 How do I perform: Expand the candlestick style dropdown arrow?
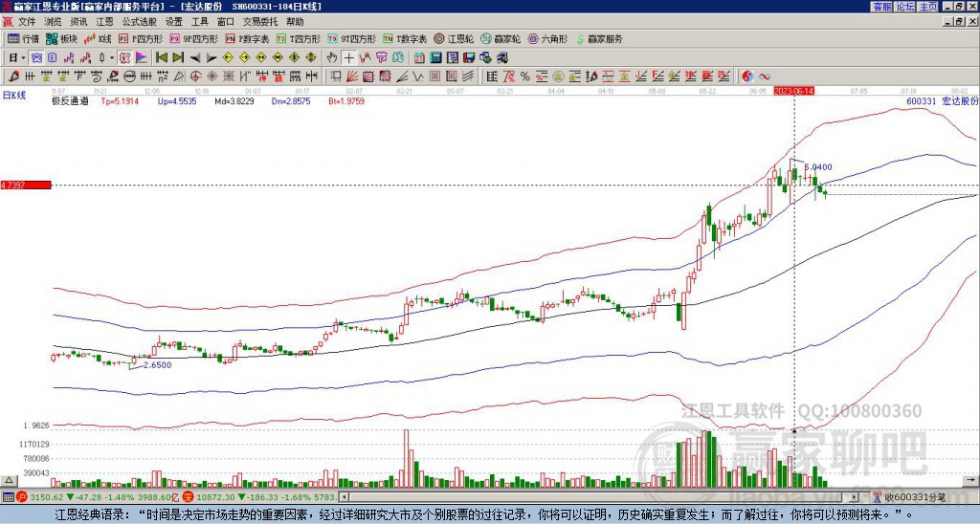pyautogui.click(x=112, y=57)
